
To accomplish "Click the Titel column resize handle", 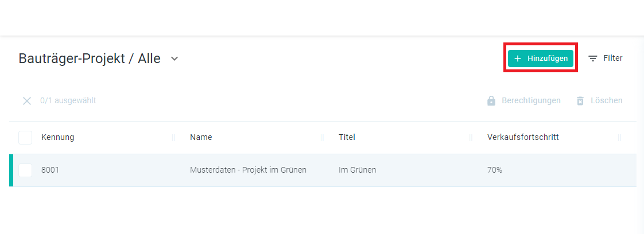I will (x=471, y=138).
